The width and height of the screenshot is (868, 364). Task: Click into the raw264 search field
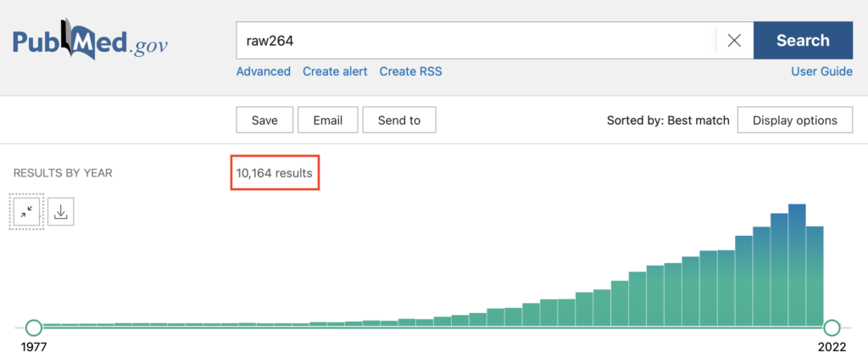476,41
